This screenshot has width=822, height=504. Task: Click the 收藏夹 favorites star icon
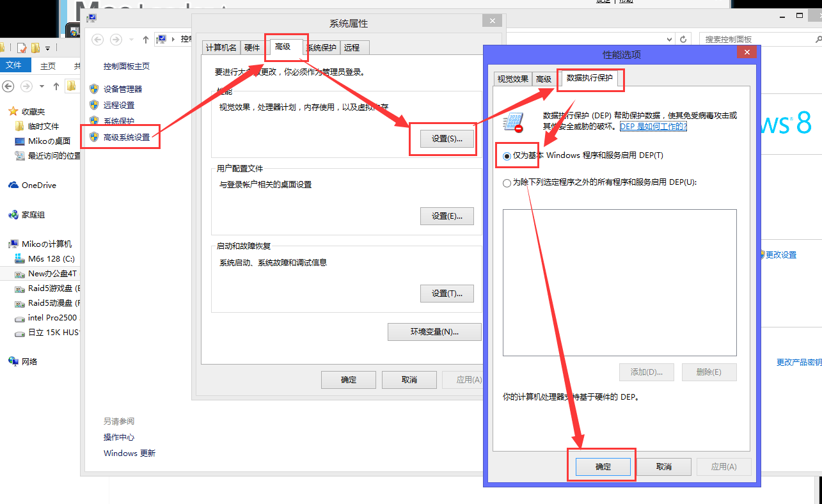[x=13, y=111]
